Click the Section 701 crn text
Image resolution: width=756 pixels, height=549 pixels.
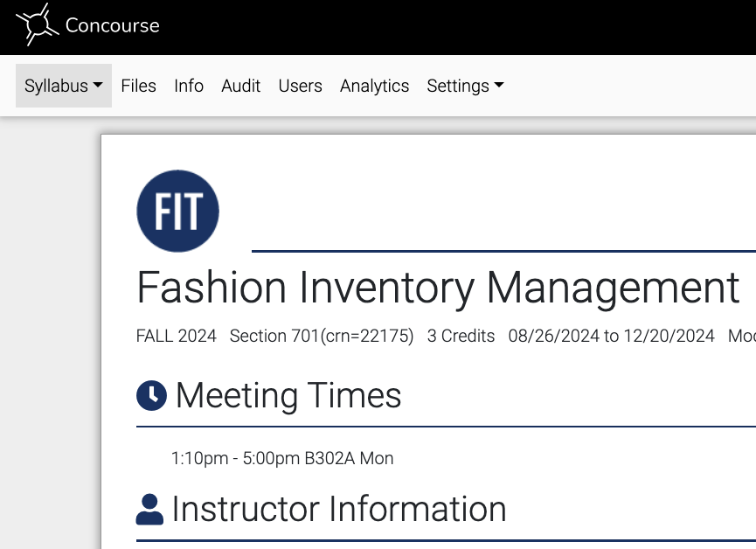[321, 336]
